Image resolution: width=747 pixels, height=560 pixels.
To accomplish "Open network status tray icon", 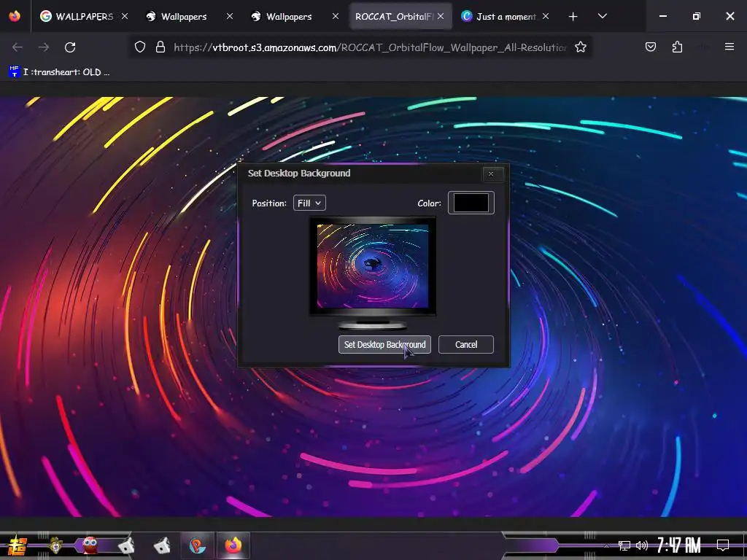I will [624, 545].
